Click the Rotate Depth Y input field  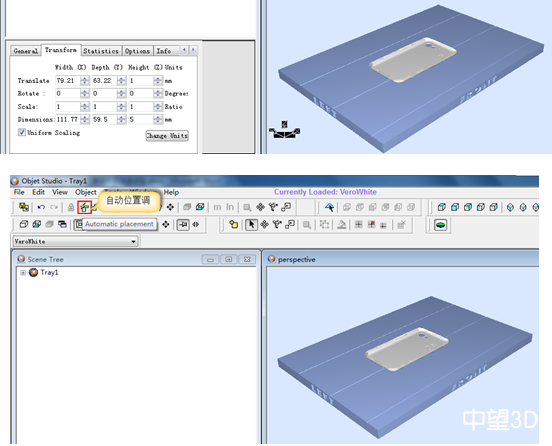(104, 94)
